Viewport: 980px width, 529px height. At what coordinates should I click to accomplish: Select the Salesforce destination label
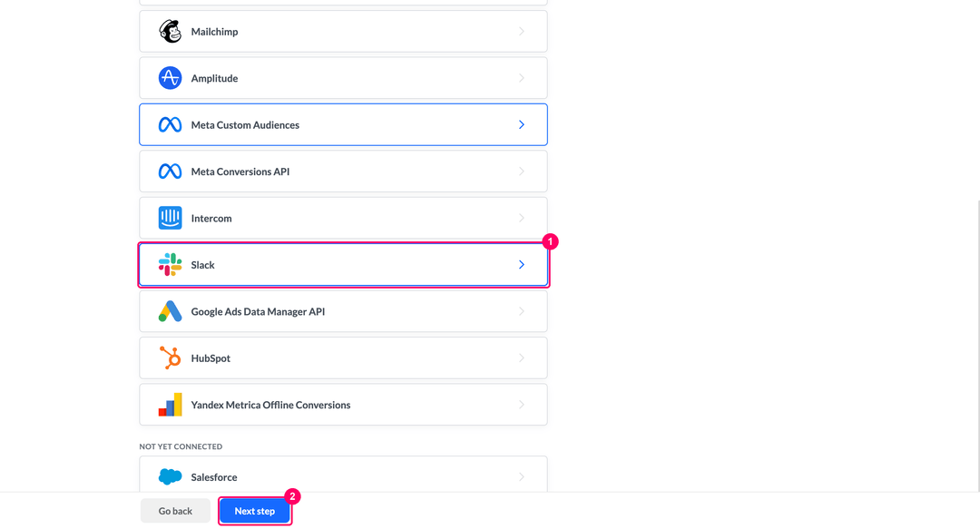click(214, 477)
